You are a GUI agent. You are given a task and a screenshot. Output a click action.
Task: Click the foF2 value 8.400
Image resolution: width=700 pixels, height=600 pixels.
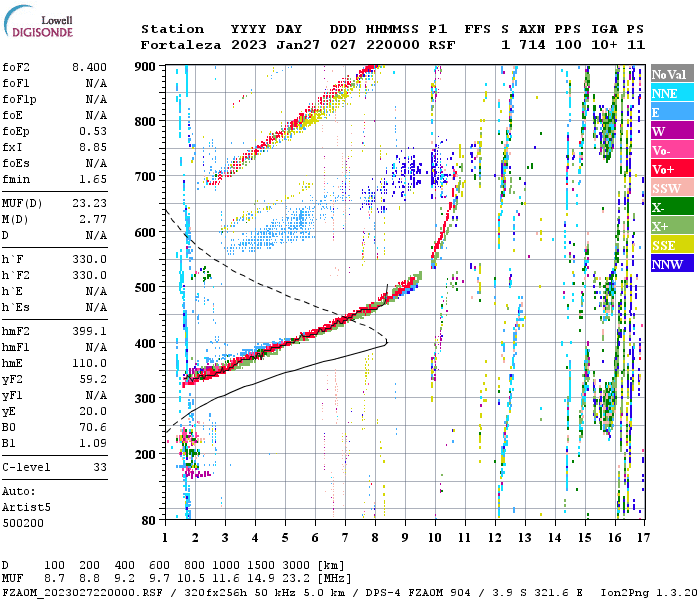(x=89, y=67)
